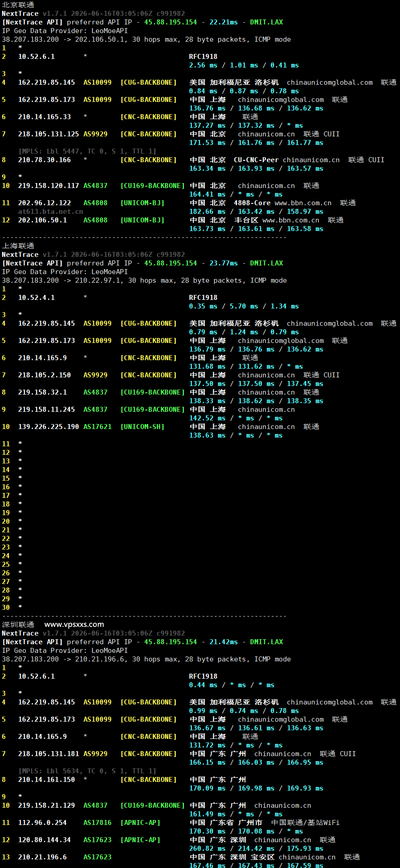Screen dimensions: 400x868
Task: Click the [UNICOM-SH] tag
Action: (x=142, y=427)
